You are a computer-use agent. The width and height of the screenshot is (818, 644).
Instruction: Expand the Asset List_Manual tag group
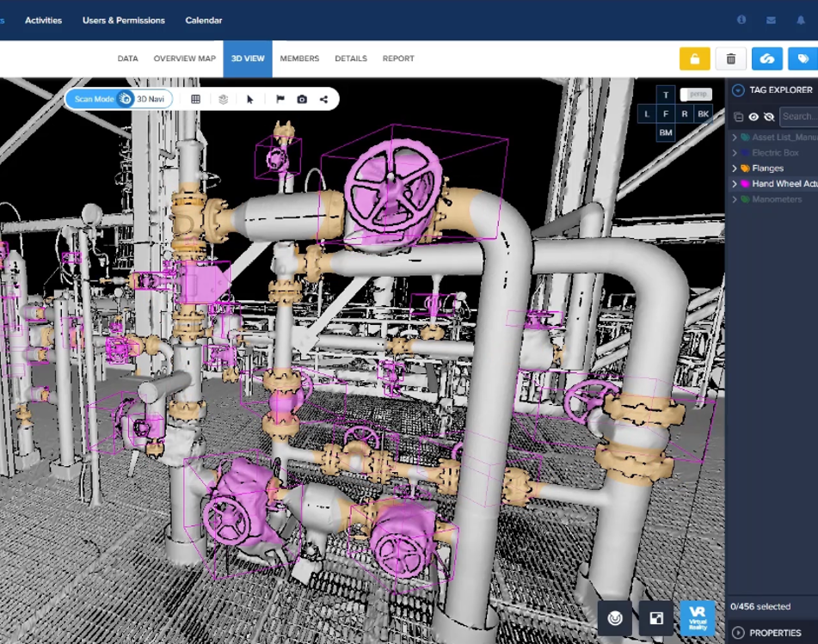(x=735, y=138)
